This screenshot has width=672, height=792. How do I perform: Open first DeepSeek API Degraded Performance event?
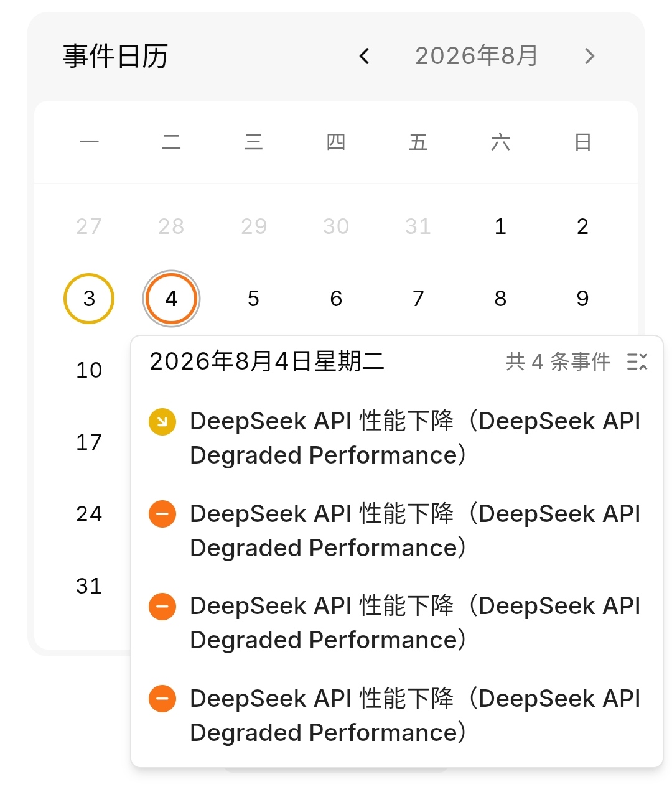(415, 438)
